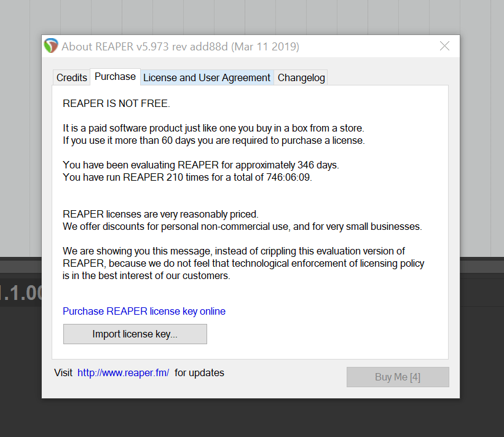Select the Purchase tab
Viewport: 504px width, 437px height.
tap(115, 77)
